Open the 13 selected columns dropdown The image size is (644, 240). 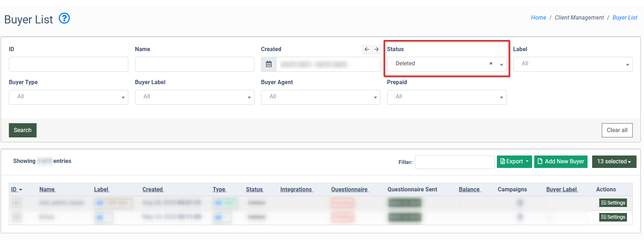pyautogui.click(x=614, y=162)
